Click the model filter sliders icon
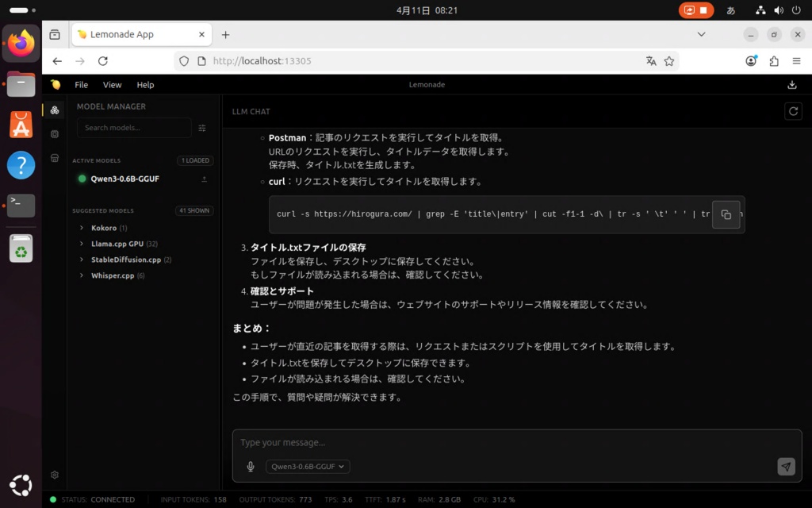 (x=202, y=128)
